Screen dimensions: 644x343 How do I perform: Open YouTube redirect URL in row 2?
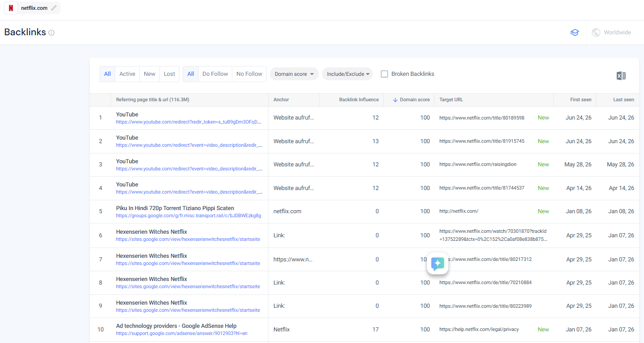coord(189,145)
